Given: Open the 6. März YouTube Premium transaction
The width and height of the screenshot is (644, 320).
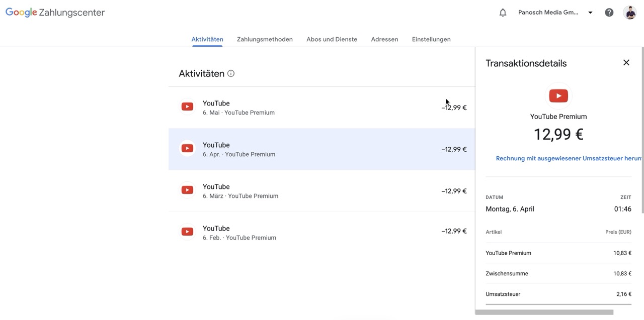Looking at the screenshot, I should coord(321,191).
